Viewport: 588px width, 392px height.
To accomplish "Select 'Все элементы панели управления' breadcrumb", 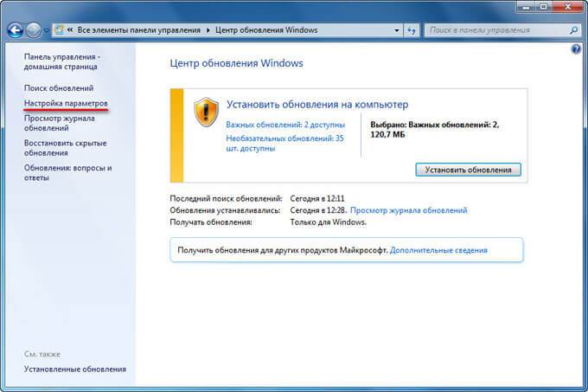I will [x=138, y=30].
